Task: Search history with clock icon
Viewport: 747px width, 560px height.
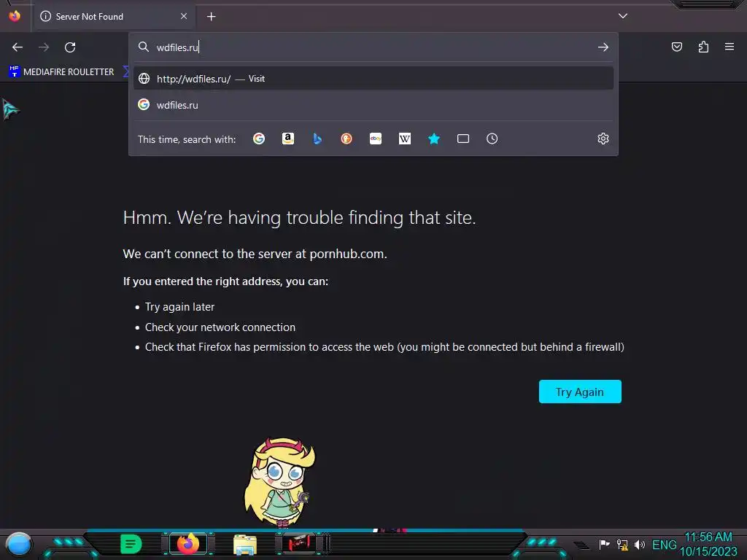Action: point(492,139)
